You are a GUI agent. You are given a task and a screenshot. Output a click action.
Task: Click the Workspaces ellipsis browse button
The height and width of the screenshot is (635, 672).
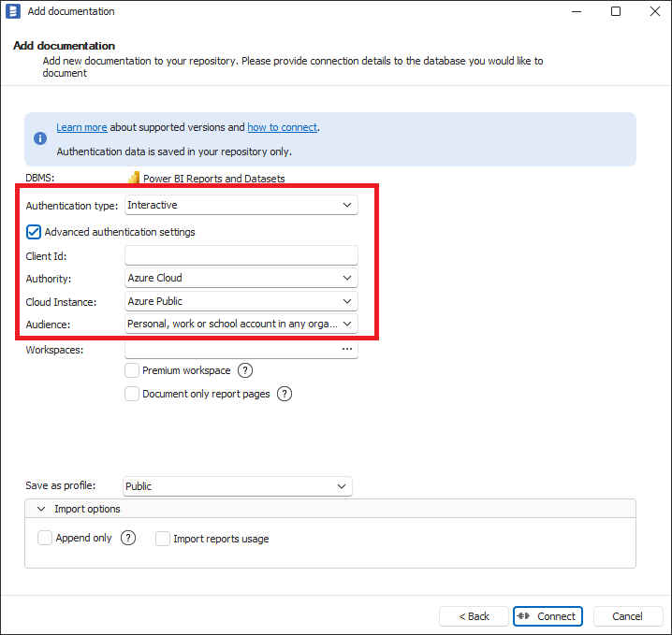coord(347,349)
